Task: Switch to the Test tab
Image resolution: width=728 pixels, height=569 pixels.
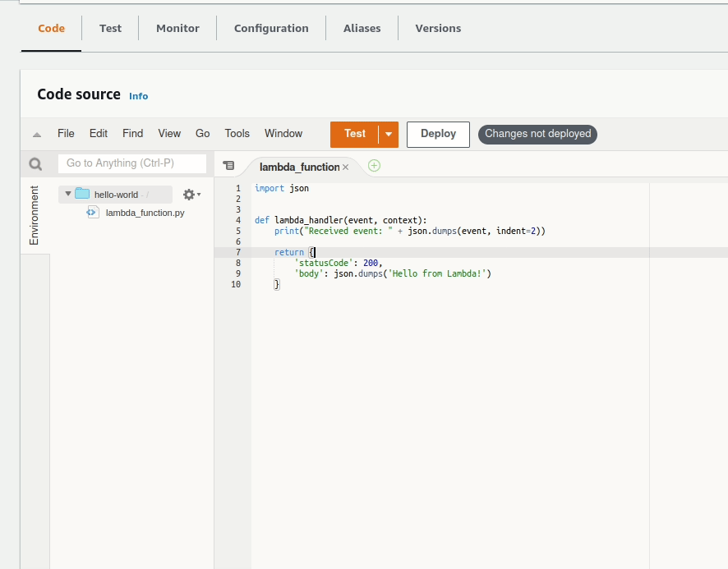Action: [x=110, y=28]
